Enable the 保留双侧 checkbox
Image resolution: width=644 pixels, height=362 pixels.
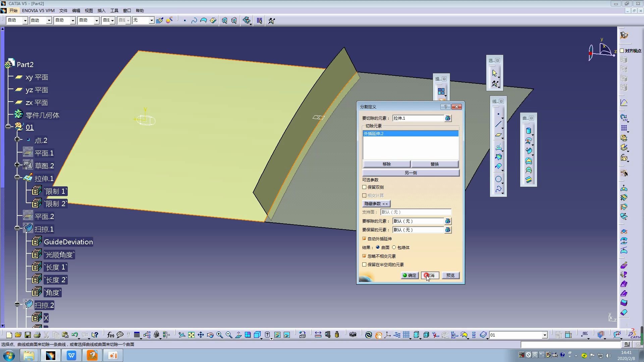[x=364, y=187]
